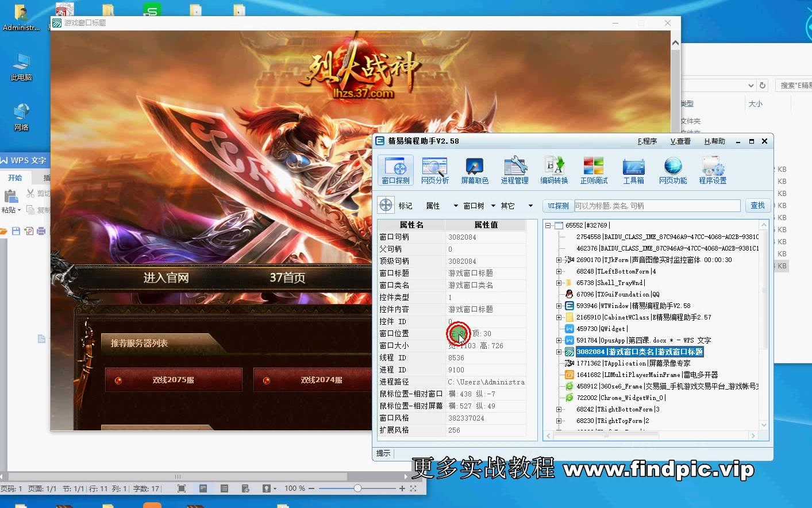Open the H.帮助 menu
The width and height of the screenshot is (812, 508).
pos(714,141)
